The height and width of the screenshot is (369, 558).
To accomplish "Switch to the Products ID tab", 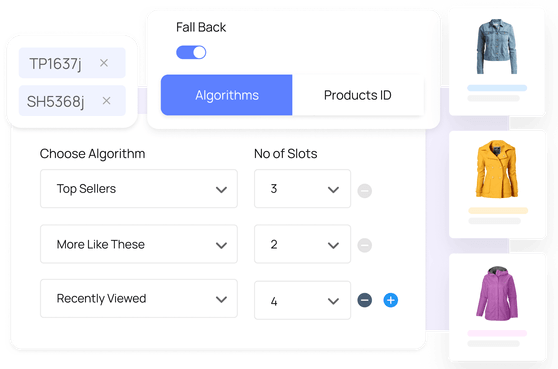I will [x=358, y=95].
